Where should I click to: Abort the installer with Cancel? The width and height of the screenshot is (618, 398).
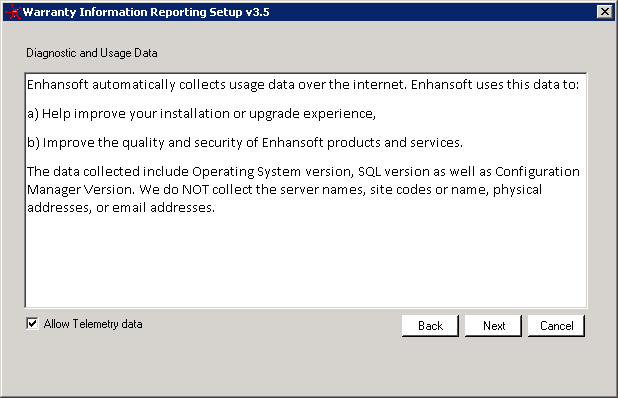point(557,325)
